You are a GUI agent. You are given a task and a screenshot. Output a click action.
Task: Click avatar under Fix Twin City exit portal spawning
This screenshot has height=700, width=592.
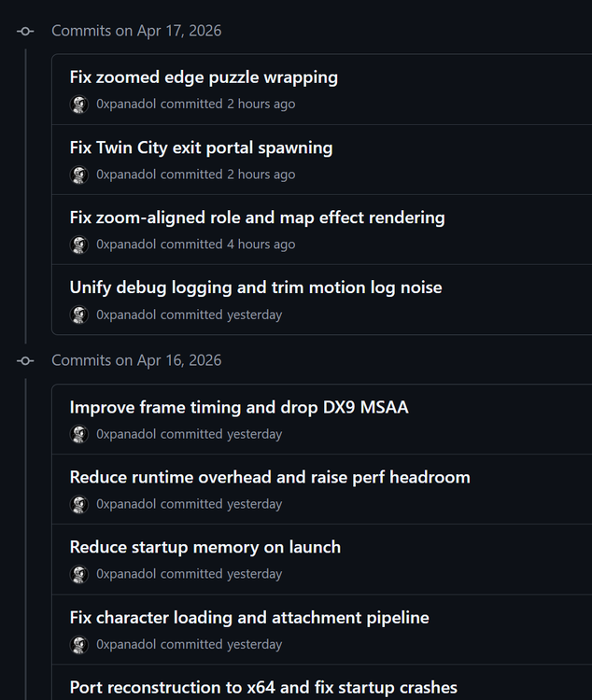(x=79, y=175)
